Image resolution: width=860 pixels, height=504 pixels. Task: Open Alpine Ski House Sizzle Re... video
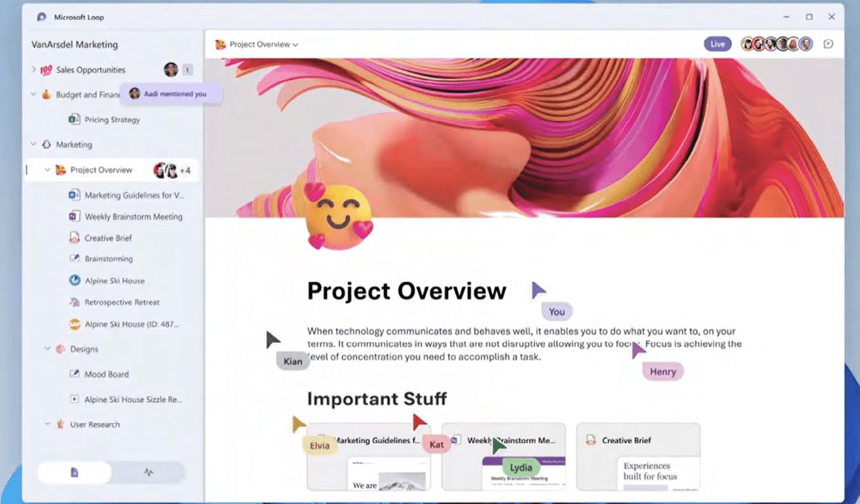pyautogui.click(x=133, y=399)
